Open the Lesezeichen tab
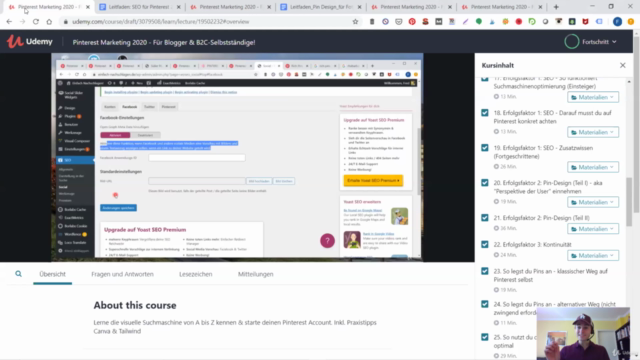The height and width of the screenshot is (360, 640). pyautogui.click(x=196, y=274)
